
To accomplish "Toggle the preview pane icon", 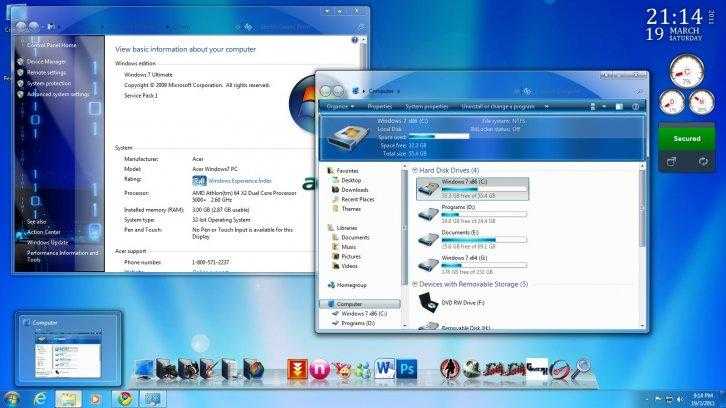I will 619,107.
